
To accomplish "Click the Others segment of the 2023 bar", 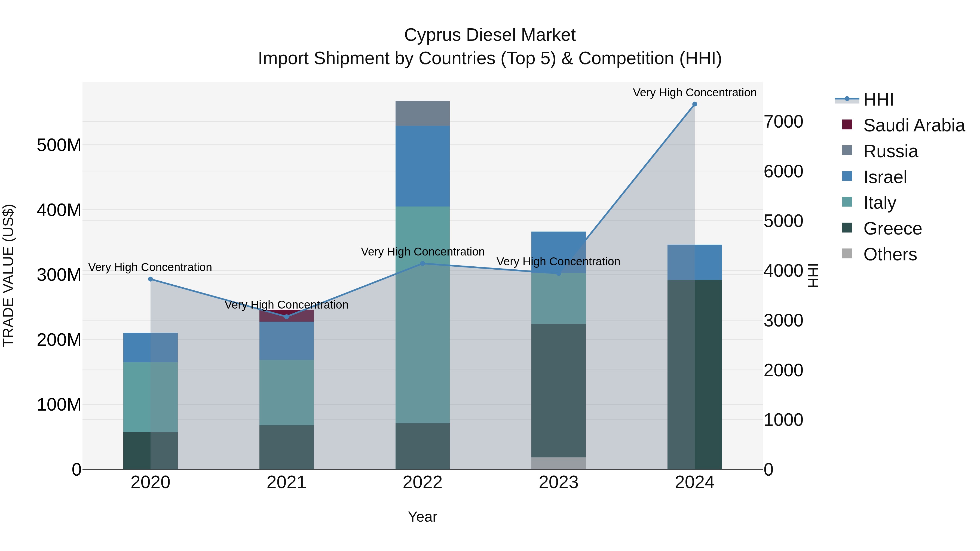I will 559,463.
